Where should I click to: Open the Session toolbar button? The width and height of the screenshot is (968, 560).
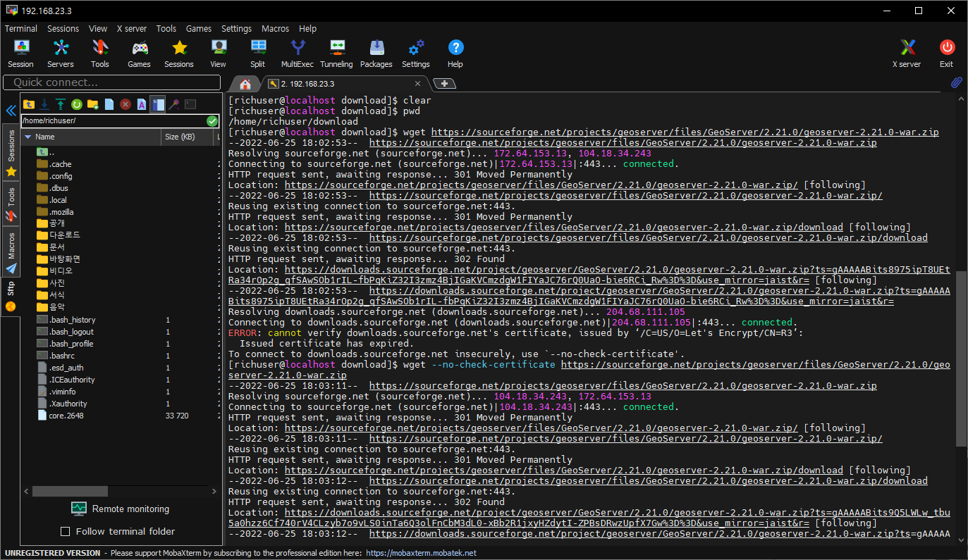point(20,54)
